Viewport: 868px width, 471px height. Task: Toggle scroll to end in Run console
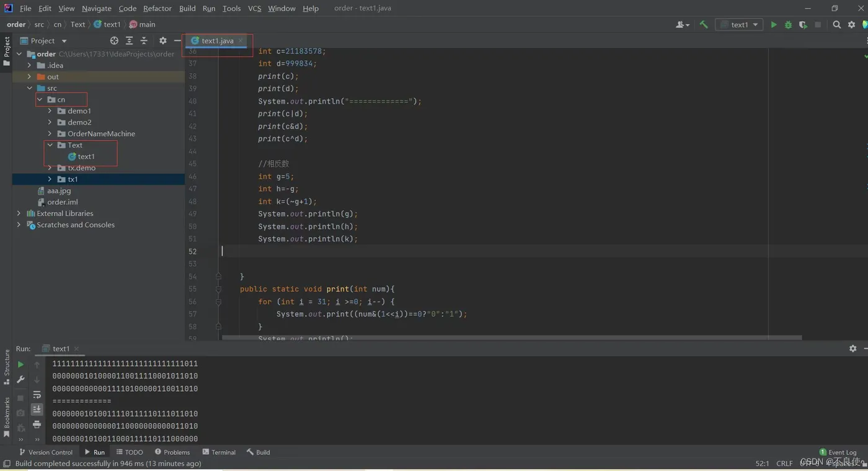tap(37, 410)
